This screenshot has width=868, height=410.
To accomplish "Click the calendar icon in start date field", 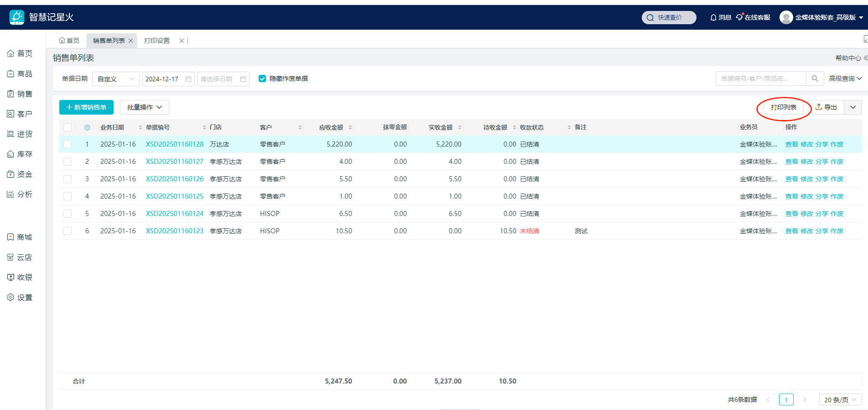I will point(188,79).
